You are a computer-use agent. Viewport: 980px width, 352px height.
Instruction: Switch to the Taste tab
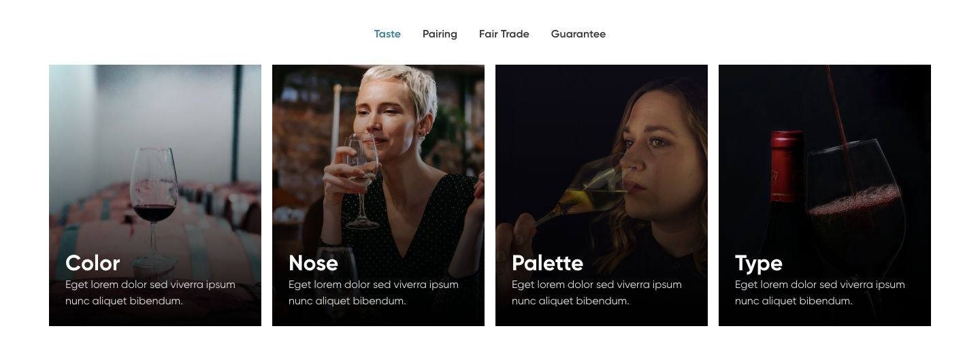click(387, 34)
